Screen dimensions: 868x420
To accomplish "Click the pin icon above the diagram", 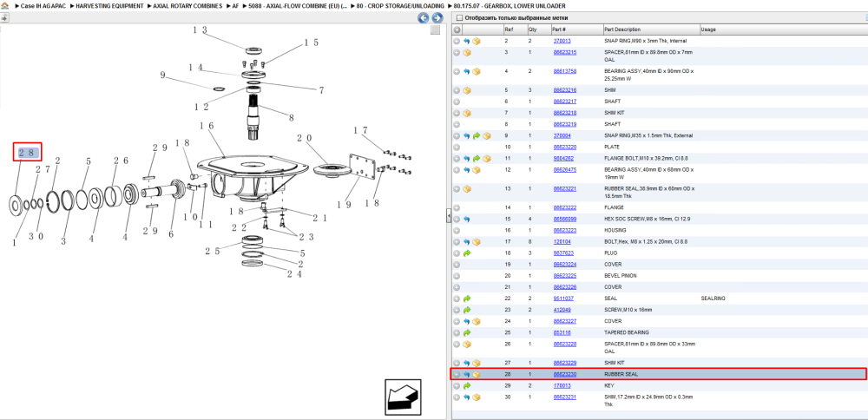I will point(4,18).
